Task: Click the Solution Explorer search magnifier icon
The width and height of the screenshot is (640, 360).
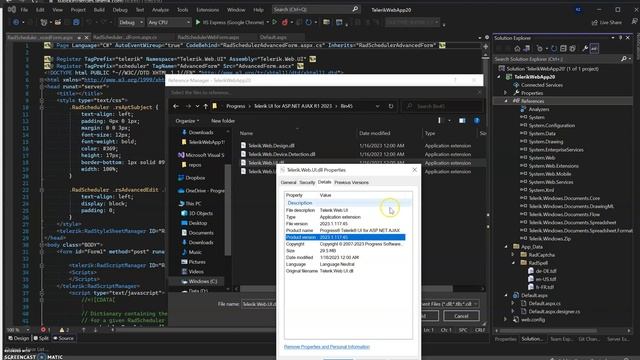Action: (x=624, y=59)
